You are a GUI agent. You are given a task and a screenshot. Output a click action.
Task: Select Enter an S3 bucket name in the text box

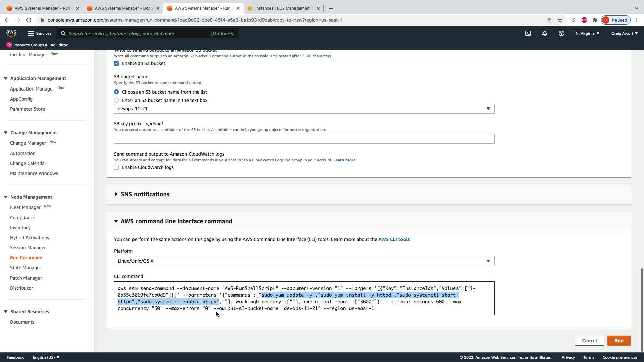click(116, 100)
